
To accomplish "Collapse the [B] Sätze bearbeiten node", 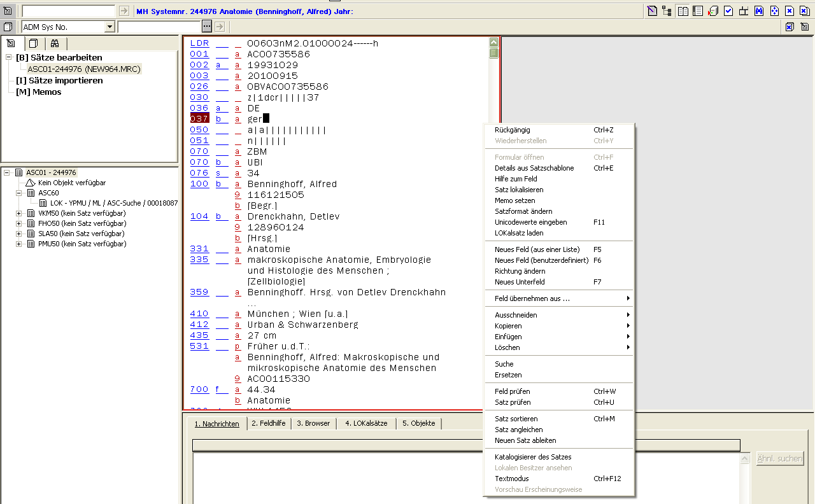I will (x=9, y=57).
